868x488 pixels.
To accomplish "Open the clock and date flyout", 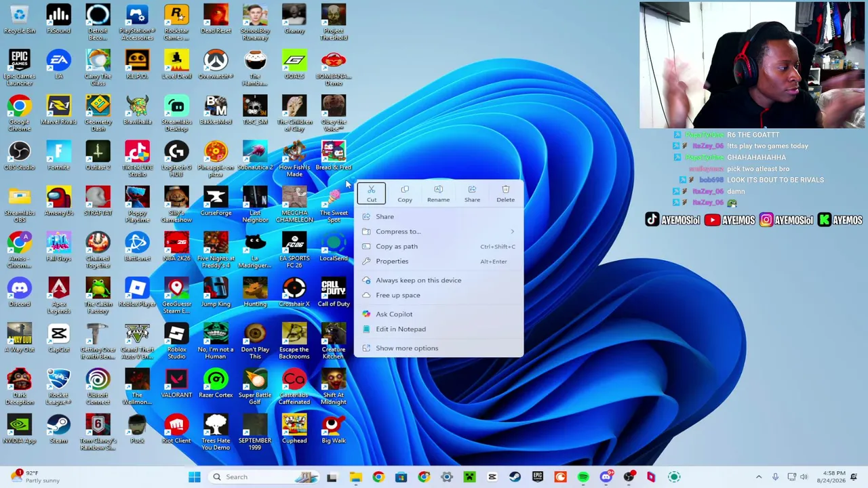I will pyautogui.click(x=834, y=476).
